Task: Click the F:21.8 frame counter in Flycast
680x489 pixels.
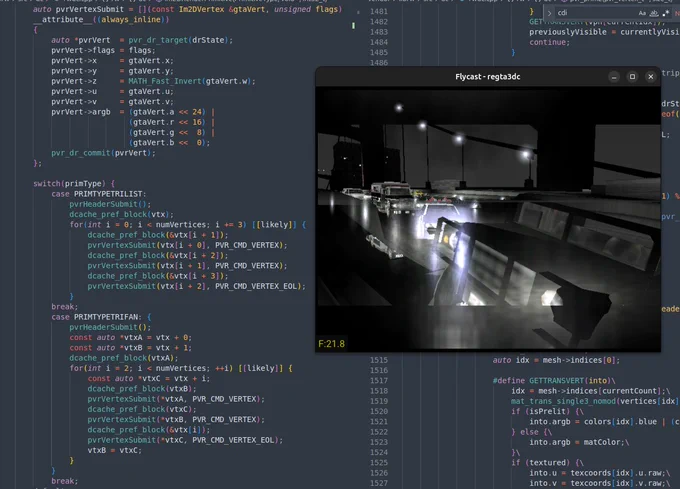Action: click(x=331, y=344)
